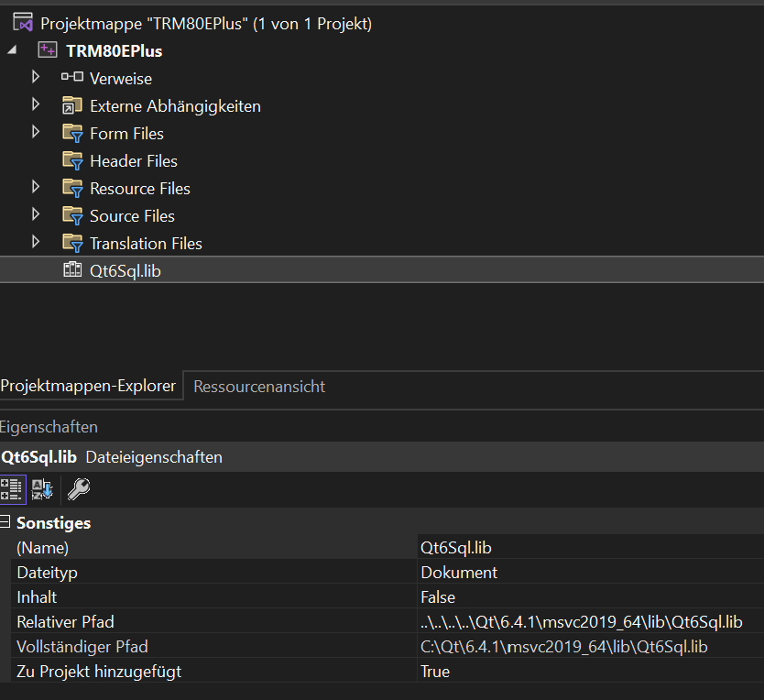The height and width of the screenshot is (700, 764).
Task: Sort properties alphabetically with the A-Z icon
Action: click(41, 488)
